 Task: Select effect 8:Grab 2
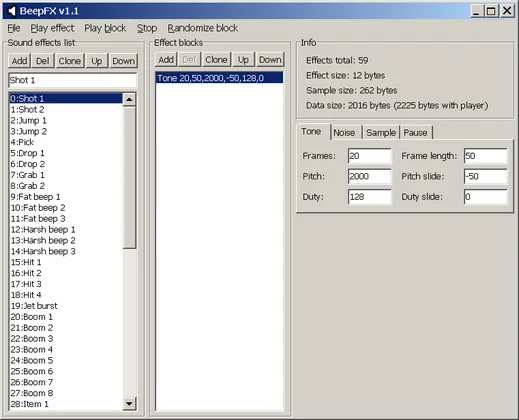click(x=66, y=186)
